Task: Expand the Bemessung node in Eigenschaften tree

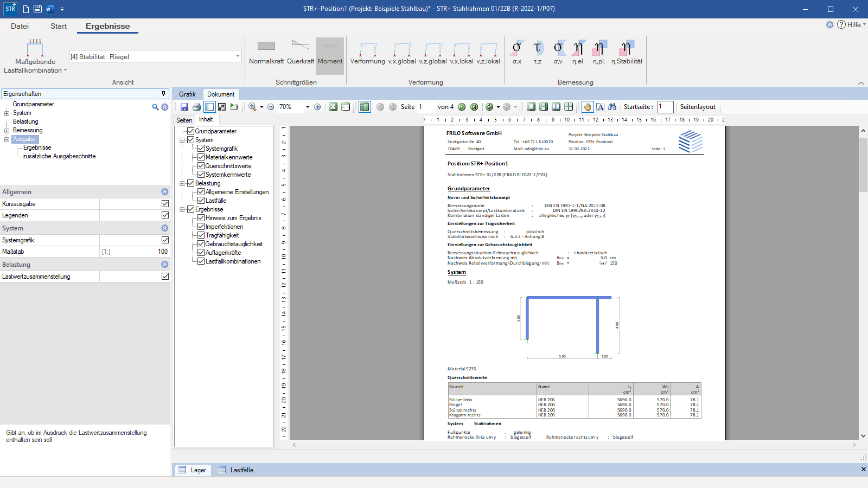Action: pyautogui.click(x=7, y=131)
